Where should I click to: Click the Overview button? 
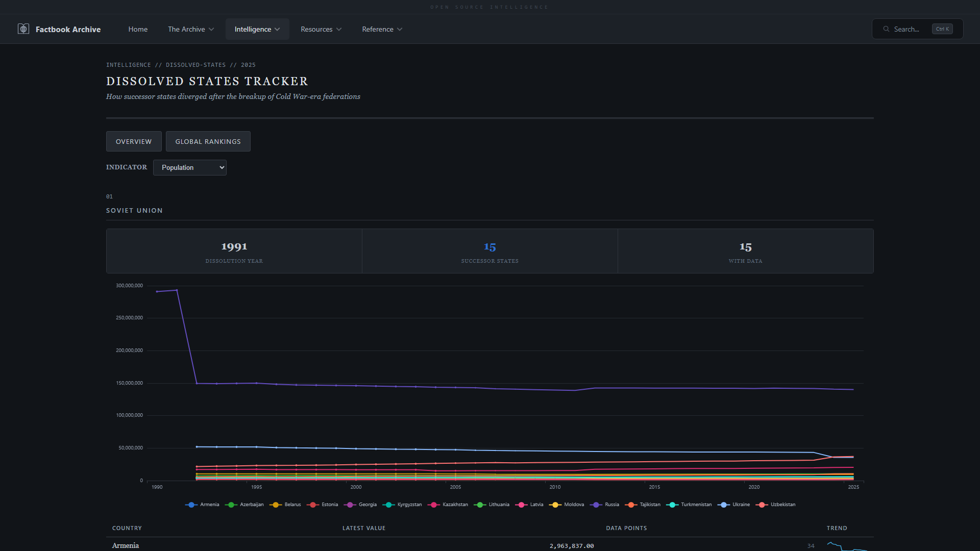pos(134,141)
